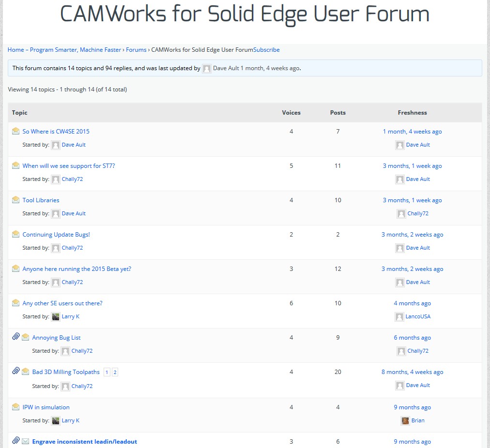Go to page 1 of Bad 3D Milling Toolpaths
The width and height of the screenshot is (490, 448).
coord(107,372)
